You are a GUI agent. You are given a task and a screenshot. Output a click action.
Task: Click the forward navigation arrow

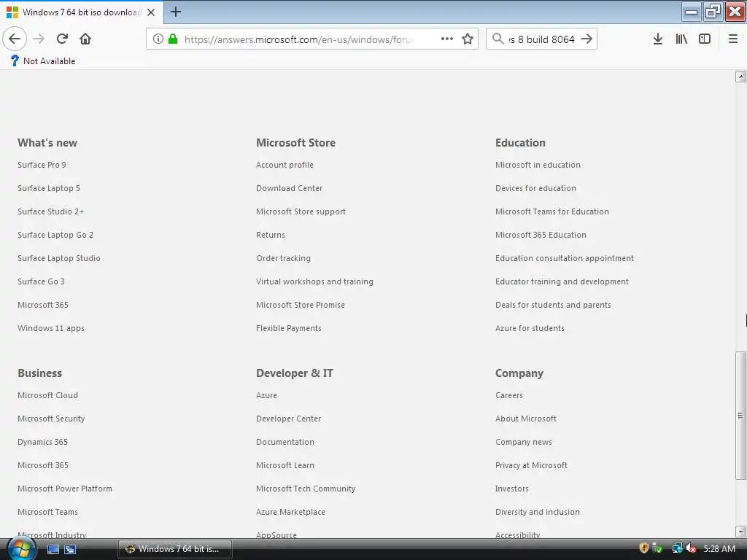coord(39,39)
